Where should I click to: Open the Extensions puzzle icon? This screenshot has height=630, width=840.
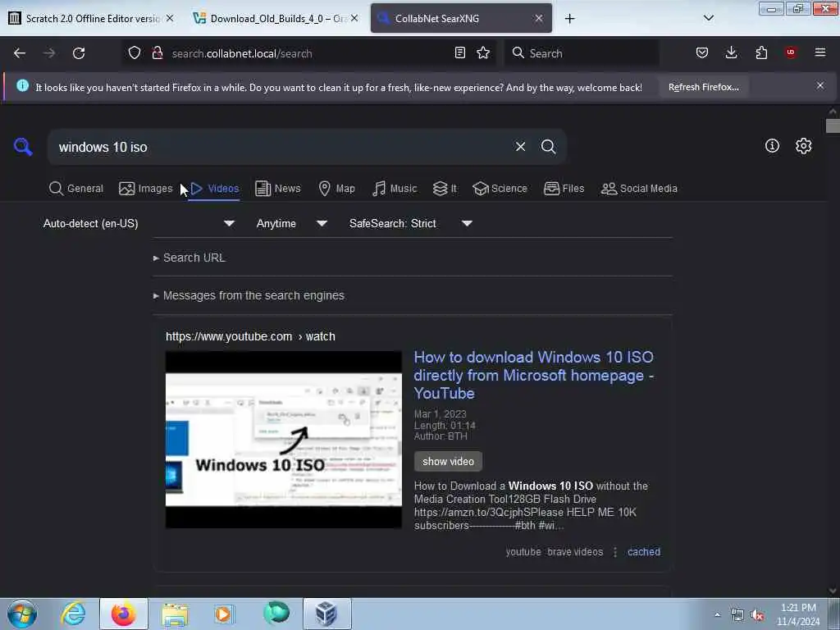pyautogui.click(x=761, y=52)
